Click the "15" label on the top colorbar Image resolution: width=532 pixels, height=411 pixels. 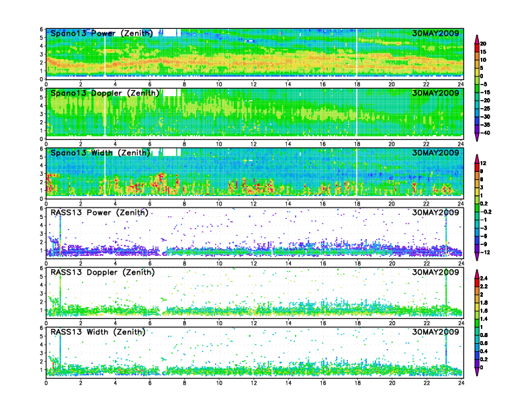click(483, 52)
